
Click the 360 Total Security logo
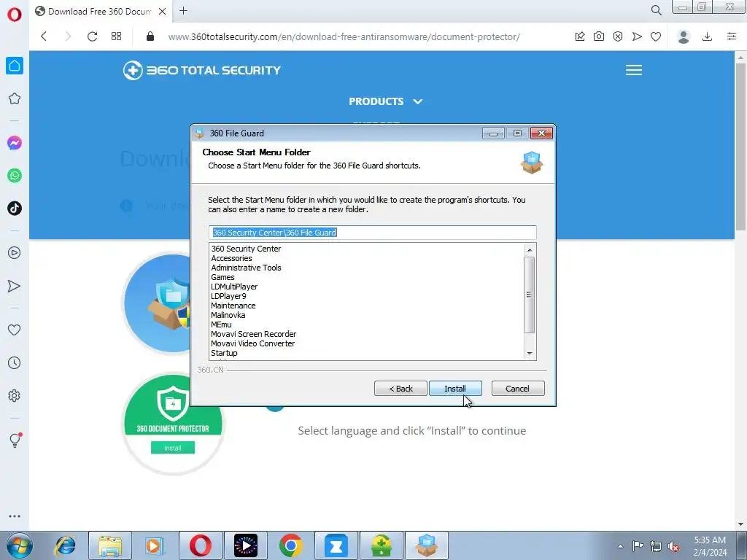(x=202, y=71)
